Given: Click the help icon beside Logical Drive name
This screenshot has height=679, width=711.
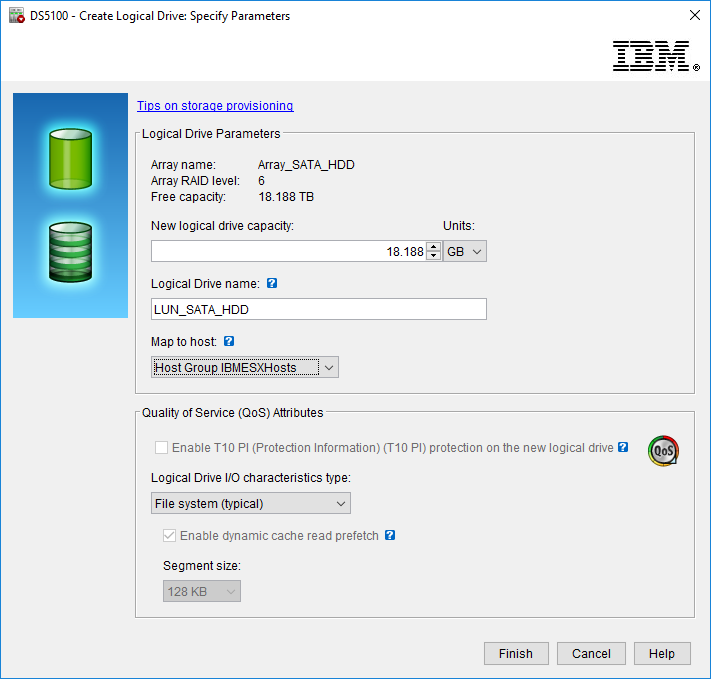Looking at the screenshot, I should coord(272,284).
